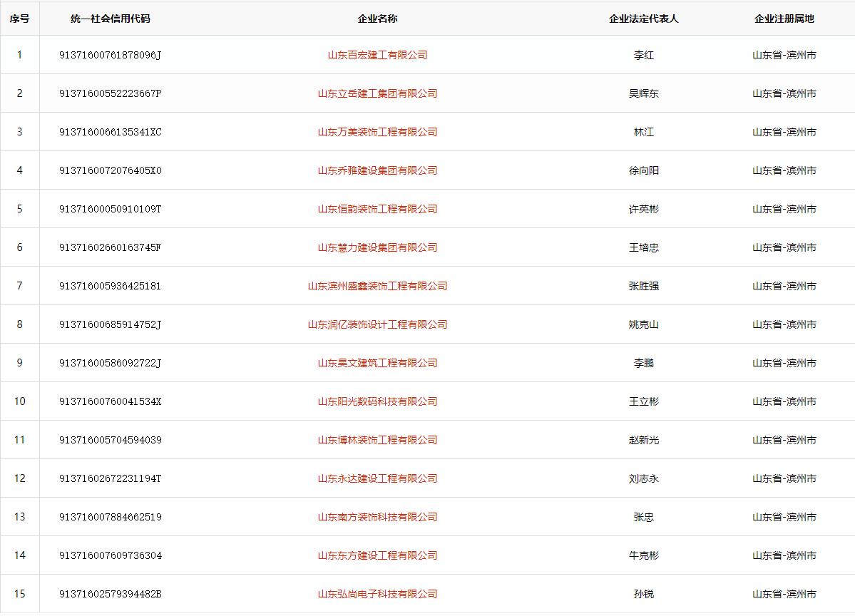855x616 pixels.
Task: Select the 山东恒韵装饰工程有限公司 link
Action: pos(377,209)
